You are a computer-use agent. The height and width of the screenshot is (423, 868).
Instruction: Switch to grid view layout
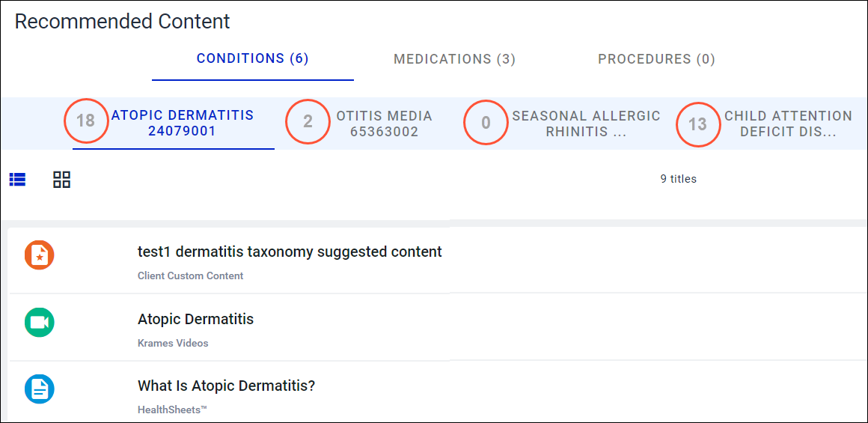pyautogui.click(x=61, y=180)
